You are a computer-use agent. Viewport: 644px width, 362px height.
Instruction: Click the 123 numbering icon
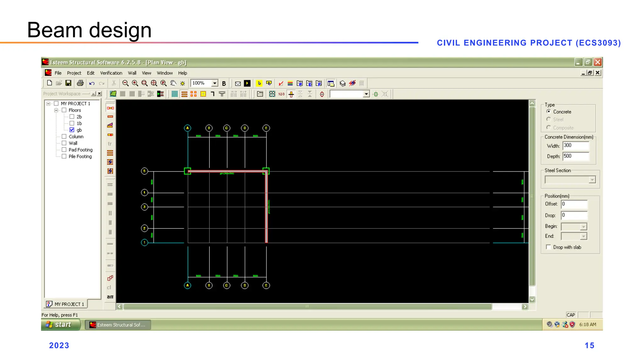point(281,94)
